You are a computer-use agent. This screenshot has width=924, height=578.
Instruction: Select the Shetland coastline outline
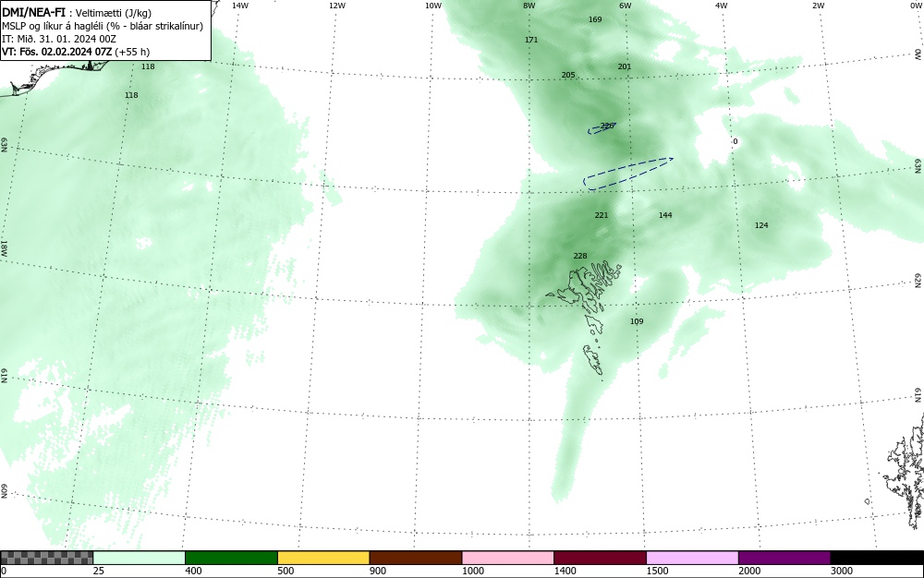[906, 471]
